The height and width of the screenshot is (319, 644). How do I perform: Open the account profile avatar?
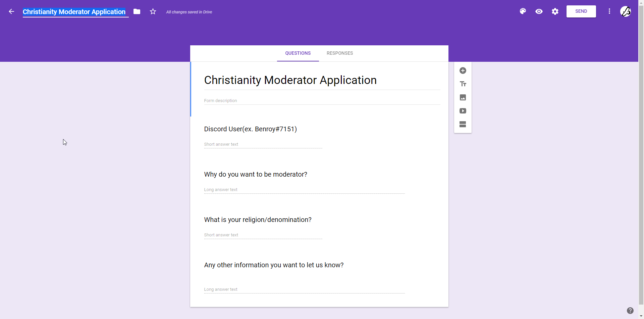(626, 11)
